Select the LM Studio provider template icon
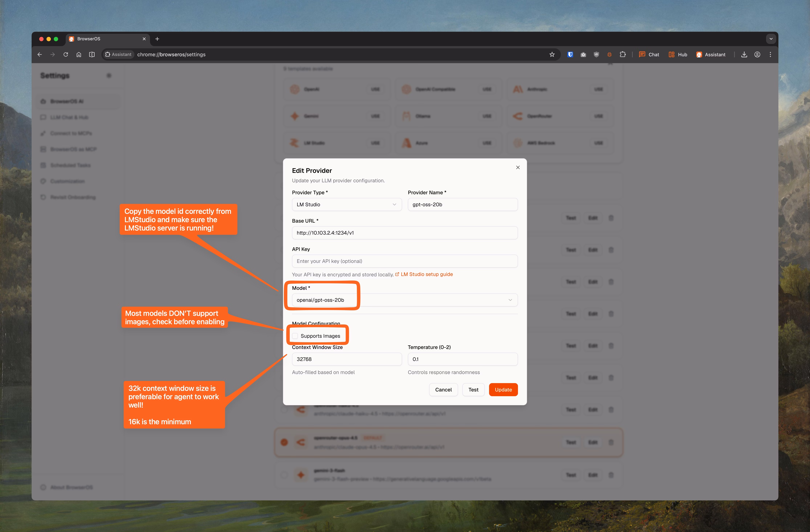This screenshot has height=532, width=810. (x=295, y=143)
